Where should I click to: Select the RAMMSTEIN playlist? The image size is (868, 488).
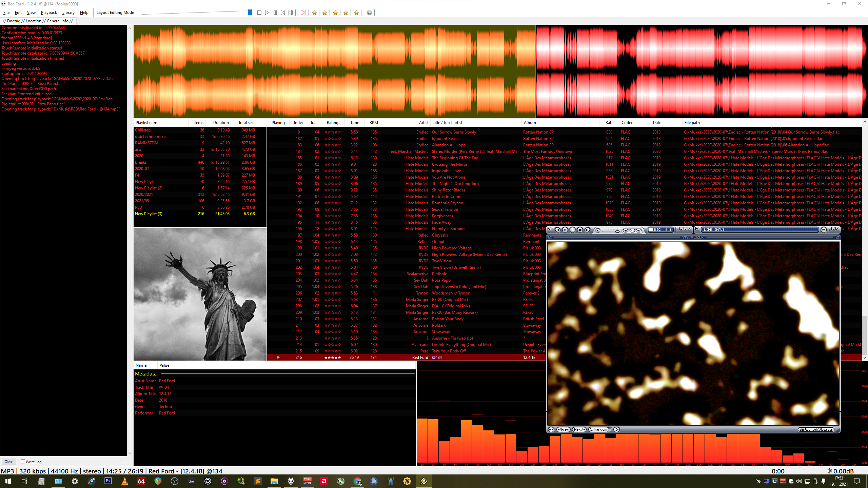coord(200,143)
